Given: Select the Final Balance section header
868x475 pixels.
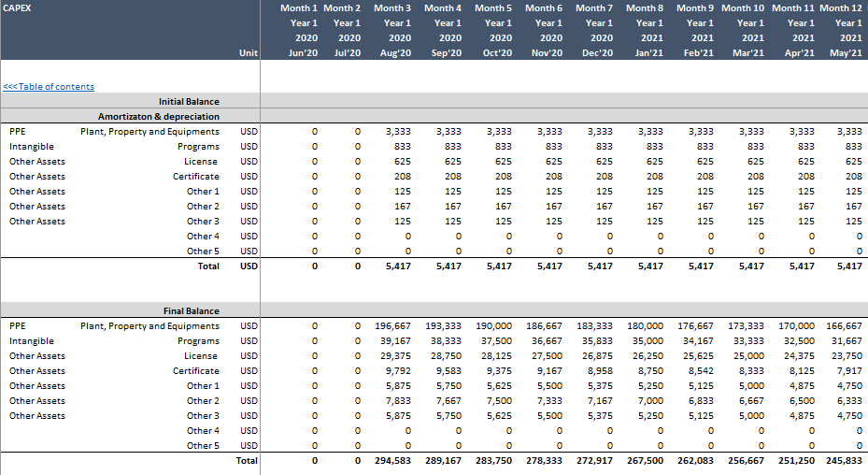Looking at the screenshot, I should point(191,311).
